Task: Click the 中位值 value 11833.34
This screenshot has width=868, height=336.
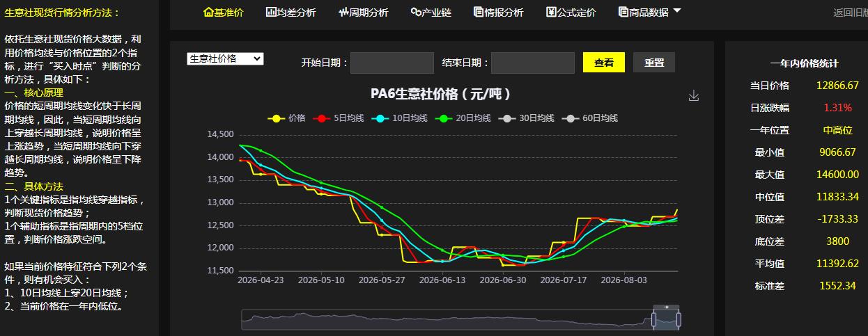Action: coord(837,197)
